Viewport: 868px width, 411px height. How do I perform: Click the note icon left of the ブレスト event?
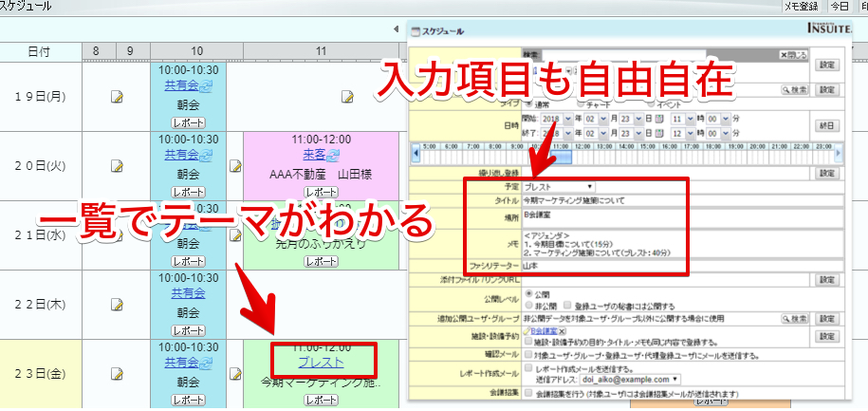tap(235, 373)
